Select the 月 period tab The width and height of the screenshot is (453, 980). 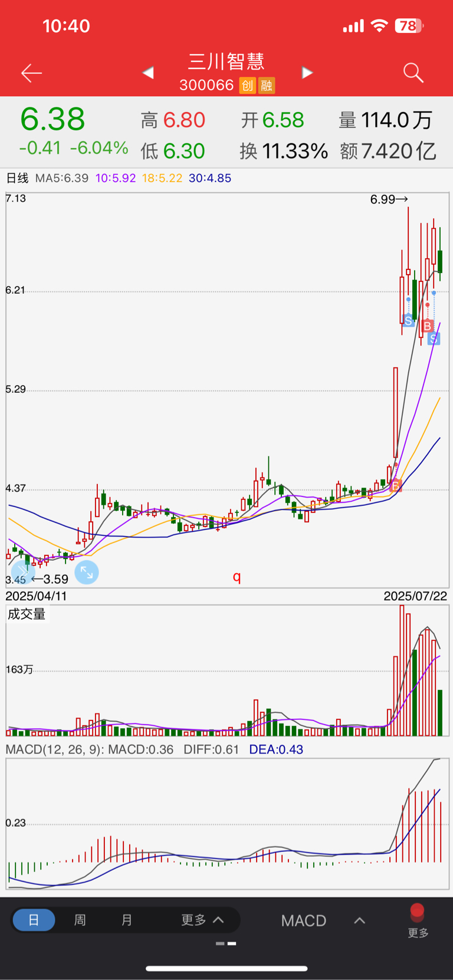127,920
